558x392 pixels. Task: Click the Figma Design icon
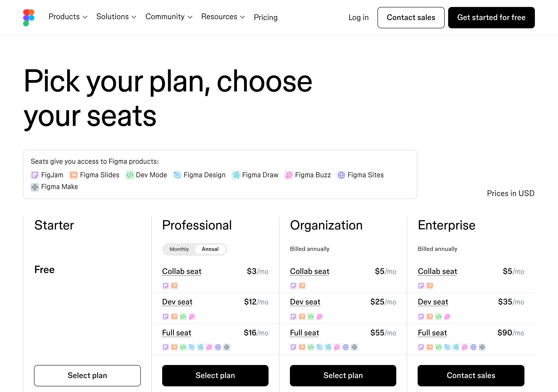[x=178, y=175]
